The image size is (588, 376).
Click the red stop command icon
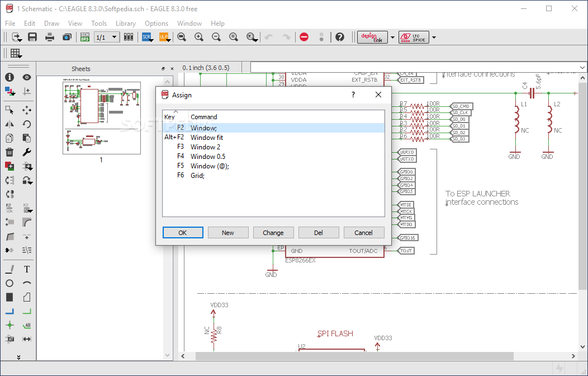(x=304, y=37)
